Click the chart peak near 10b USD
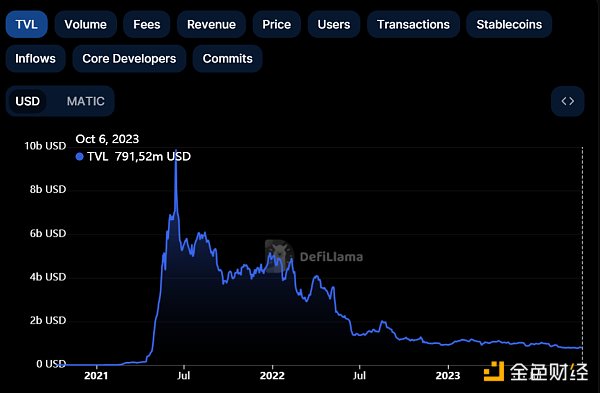Image resolution: width=600 pixels, height=393 pixels. [176, 150]
